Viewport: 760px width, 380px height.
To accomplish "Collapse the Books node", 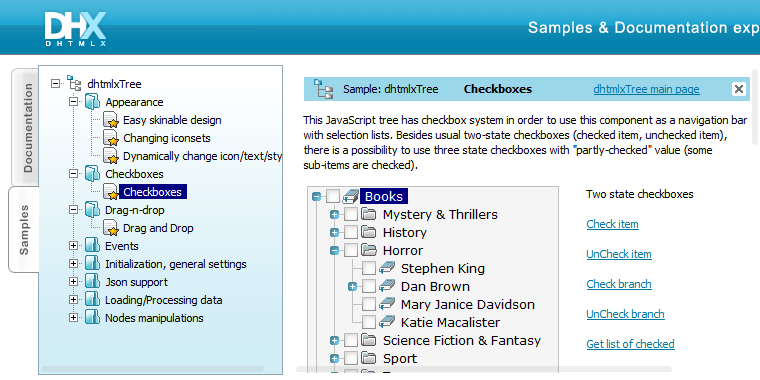I will pos(317,196).
